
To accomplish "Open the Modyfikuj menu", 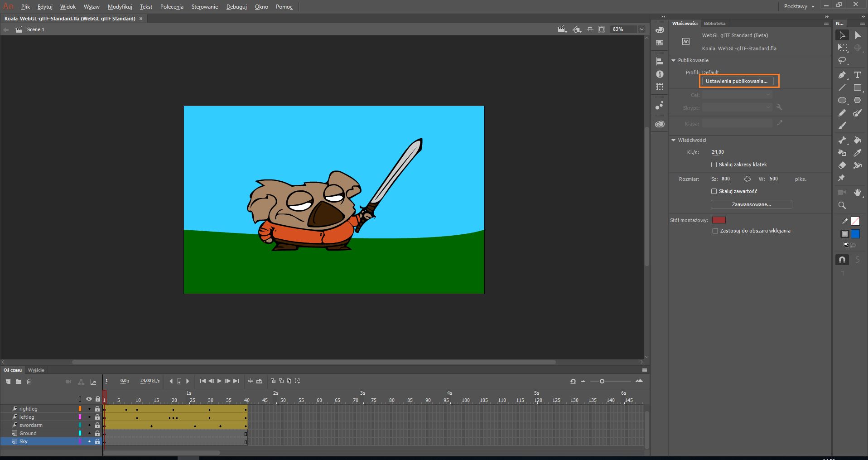I will point(120,7).
